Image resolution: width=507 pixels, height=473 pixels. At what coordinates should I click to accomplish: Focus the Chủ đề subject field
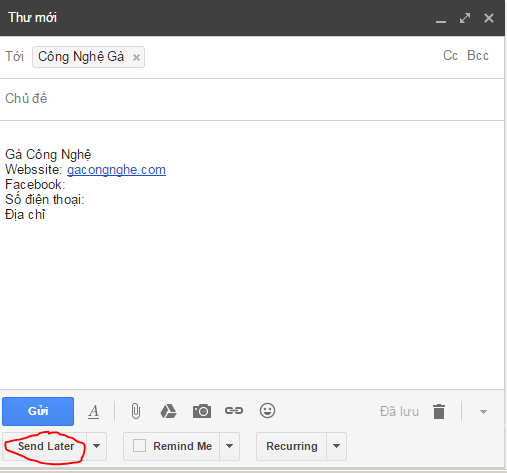[x=252, y=99]
